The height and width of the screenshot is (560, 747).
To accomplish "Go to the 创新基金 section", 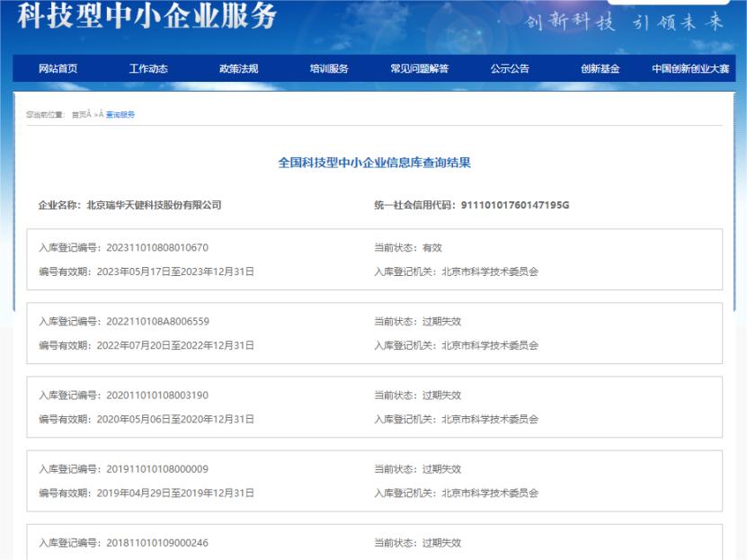I will (x=600, y=68).
